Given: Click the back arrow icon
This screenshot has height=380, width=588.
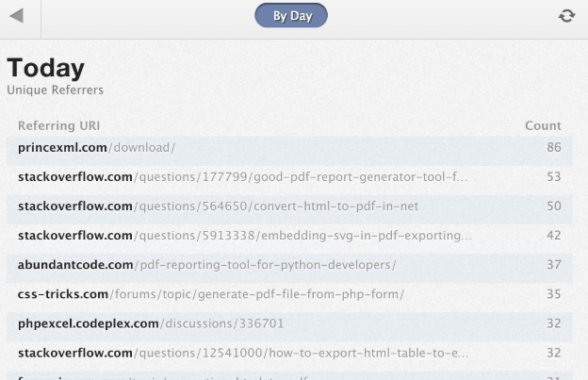Looking at the screenshot, I should coord(16,16).
